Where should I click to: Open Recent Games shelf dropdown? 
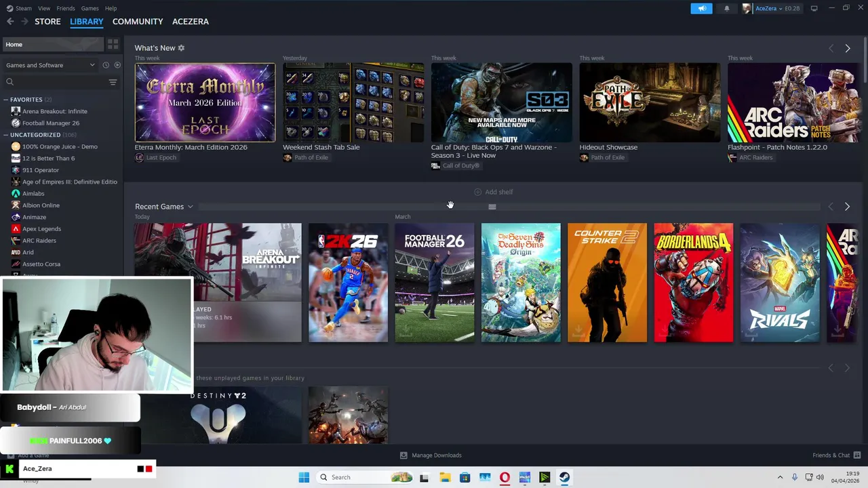coord(191,207)
